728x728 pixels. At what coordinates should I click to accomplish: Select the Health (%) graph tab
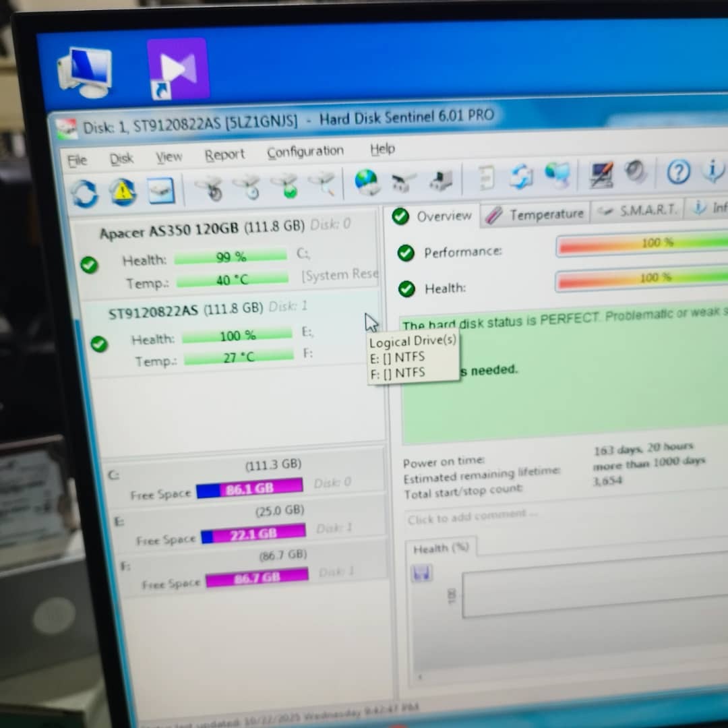[441, 549]
